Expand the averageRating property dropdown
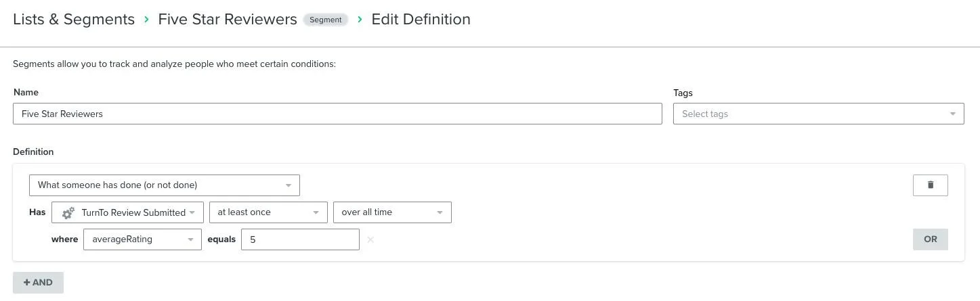This screenshot has height=301, width=980. point(142,239)
